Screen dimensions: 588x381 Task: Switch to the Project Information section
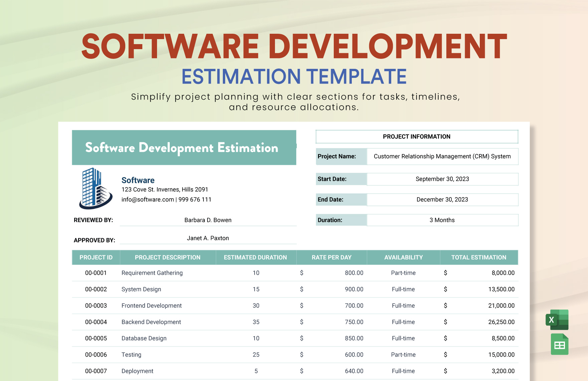coord(416,136)
